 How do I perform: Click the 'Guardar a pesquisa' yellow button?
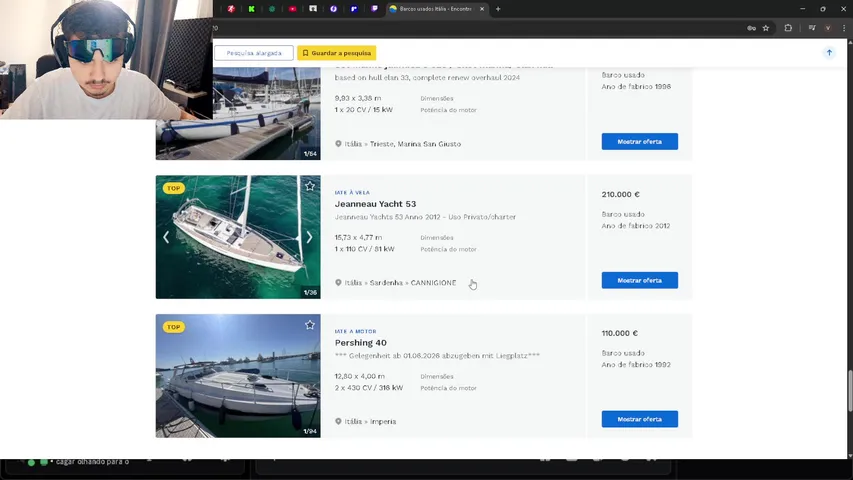337,53
